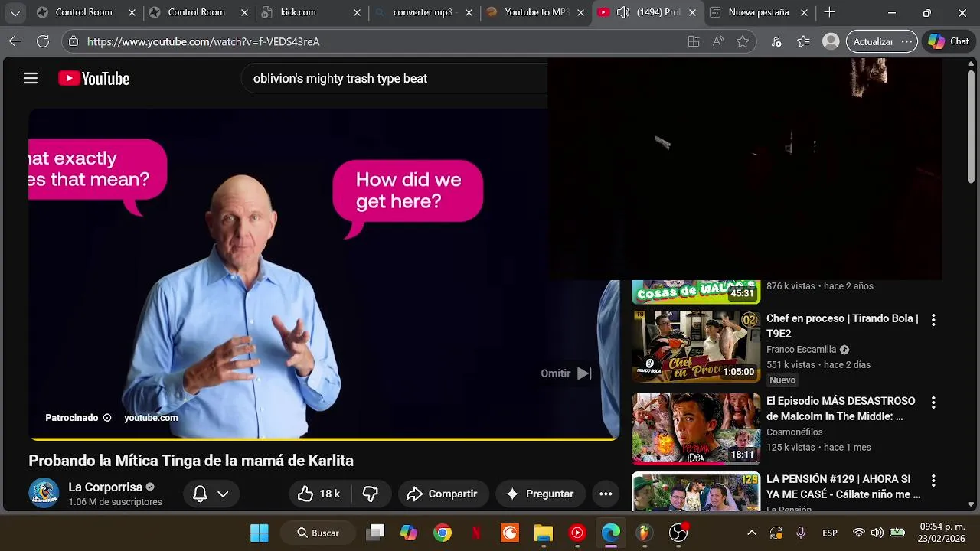The image size is (980, 551).
Task: Share the video with Compartir
Action: click(x=442, y=494)
